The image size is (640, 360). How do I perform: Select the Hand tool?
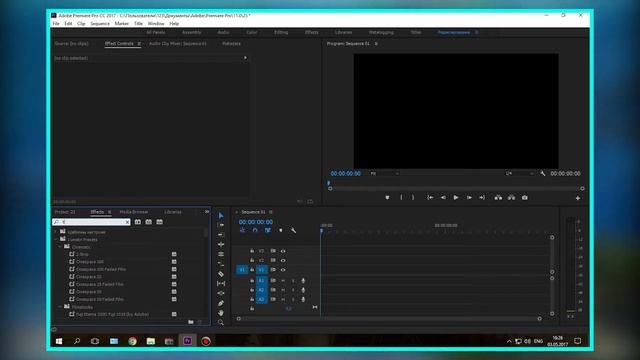click(x=221, y=313)
